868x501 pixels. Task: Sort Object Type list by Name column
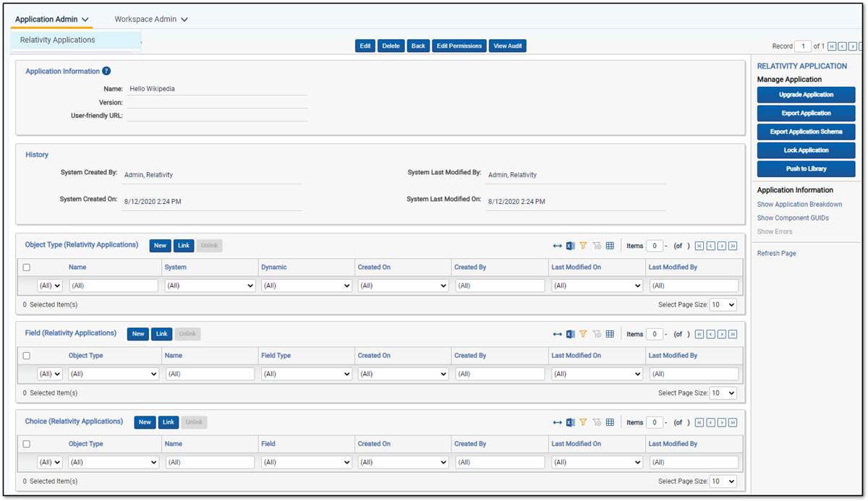(77, 267)
